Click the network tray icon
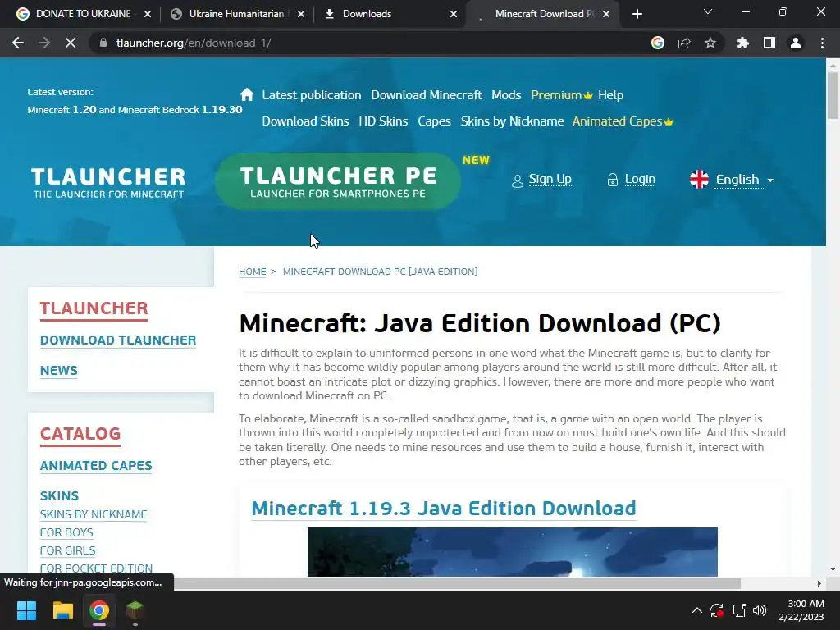The width and height of the screenshot is (840, 630). pyautogui.click(x=739, y=610)
